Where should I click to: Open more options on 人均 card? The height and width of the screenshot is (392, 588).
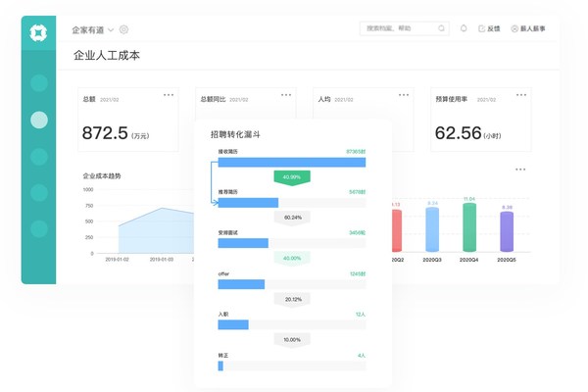click(404, 95)
